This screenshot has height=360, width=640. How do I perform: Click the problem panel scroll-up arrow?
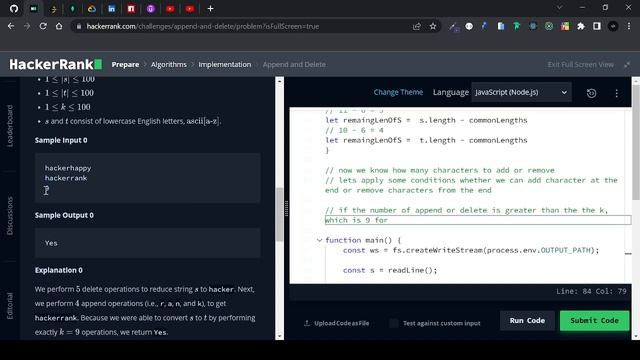279,81
